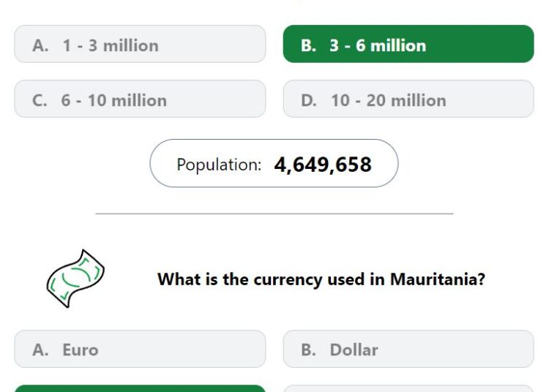This screenshot has width=549, height=392.
Task: Choose "Euro" as the currency answer
Action: (x=140, y=349)
